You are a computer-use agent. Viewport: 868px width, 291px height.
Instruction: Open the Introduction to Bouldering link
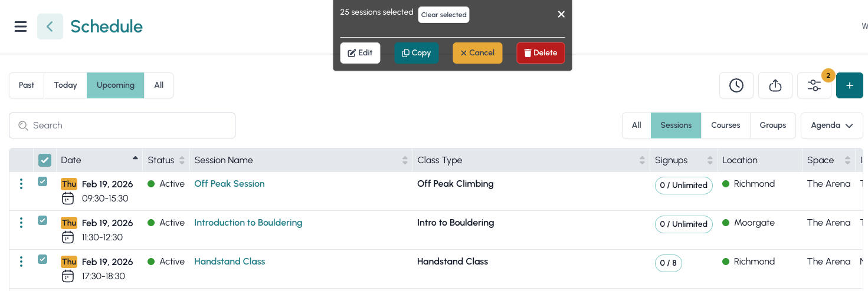click(x=248, y=223)
